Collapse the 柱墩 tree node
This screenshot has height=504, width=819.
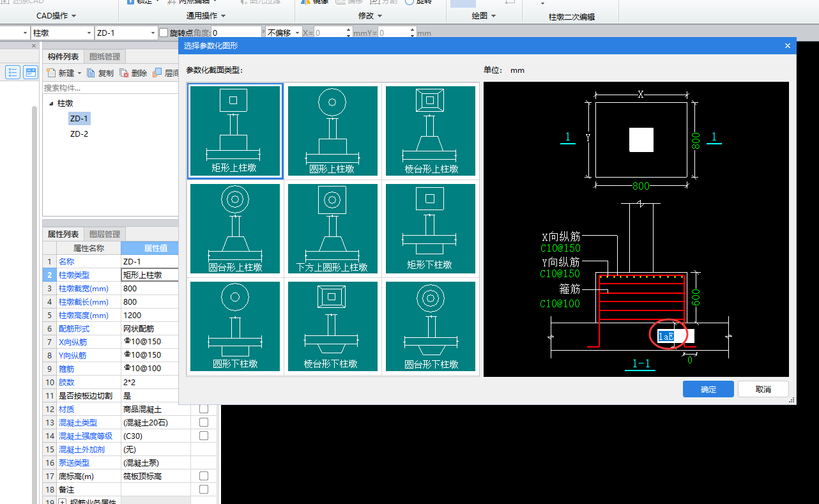point(51,103)
